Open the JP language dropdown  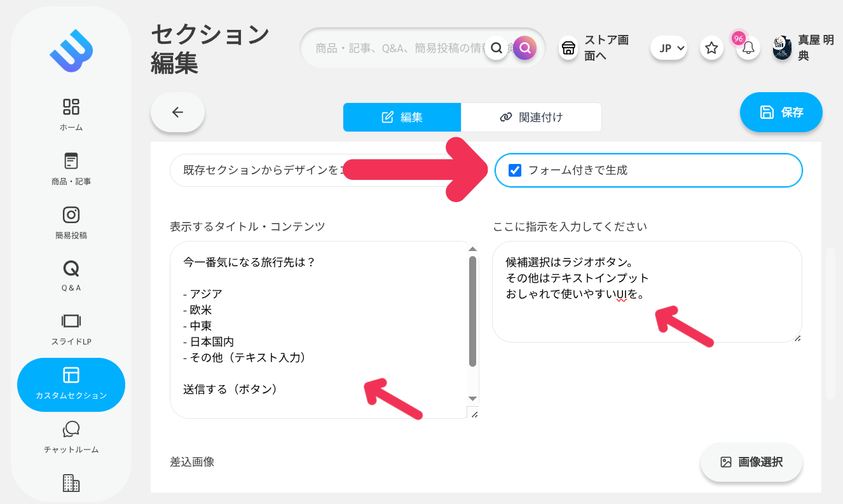tap(669, 48)
